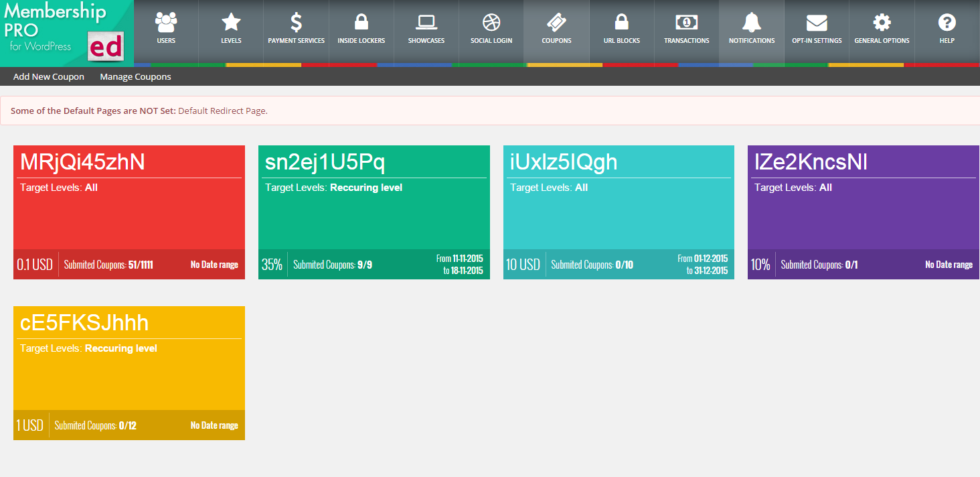Open the General Options gear icon
Screen dimensions: 980x477
tap(882, 23)
